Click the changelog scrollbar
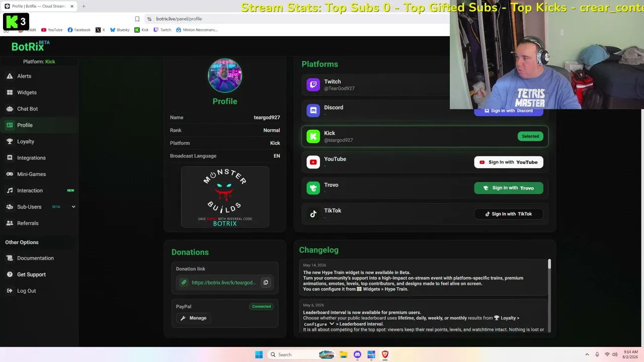The height and width of the screenshot is (362, 644). [549, 264]
